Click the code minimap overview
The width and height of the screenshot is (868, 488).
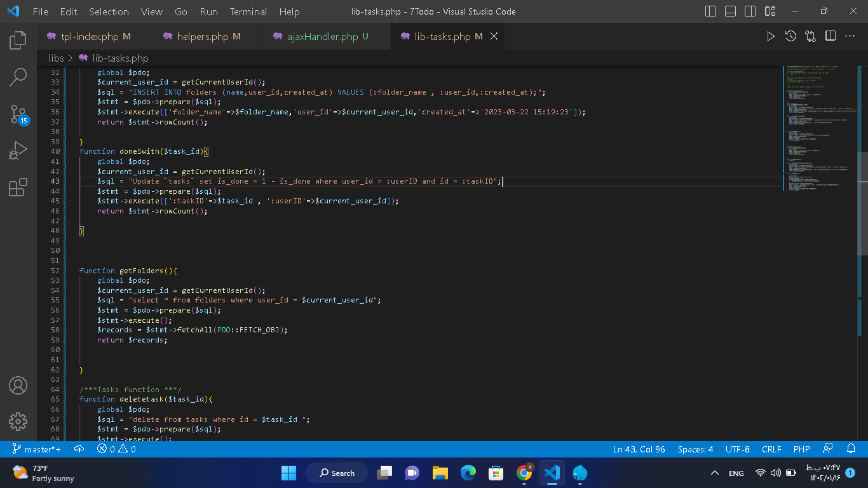[822, 127]
